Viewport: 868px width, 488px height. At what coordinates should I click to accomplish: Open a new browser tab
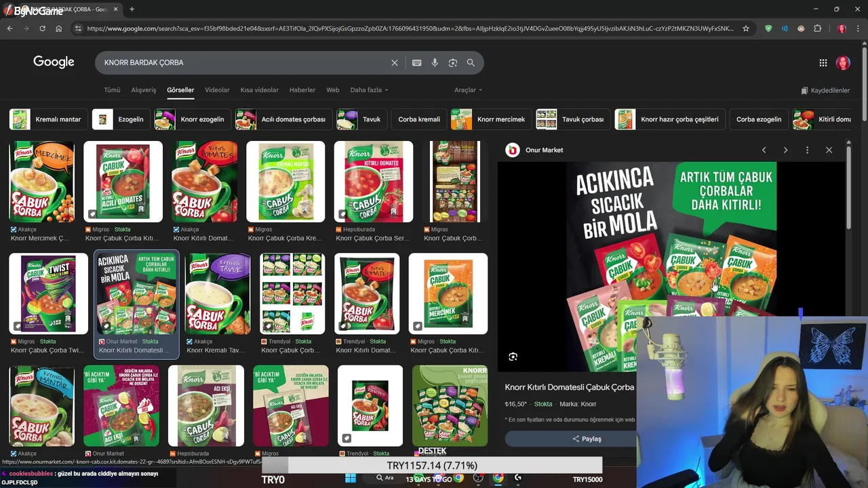[132, 9]
